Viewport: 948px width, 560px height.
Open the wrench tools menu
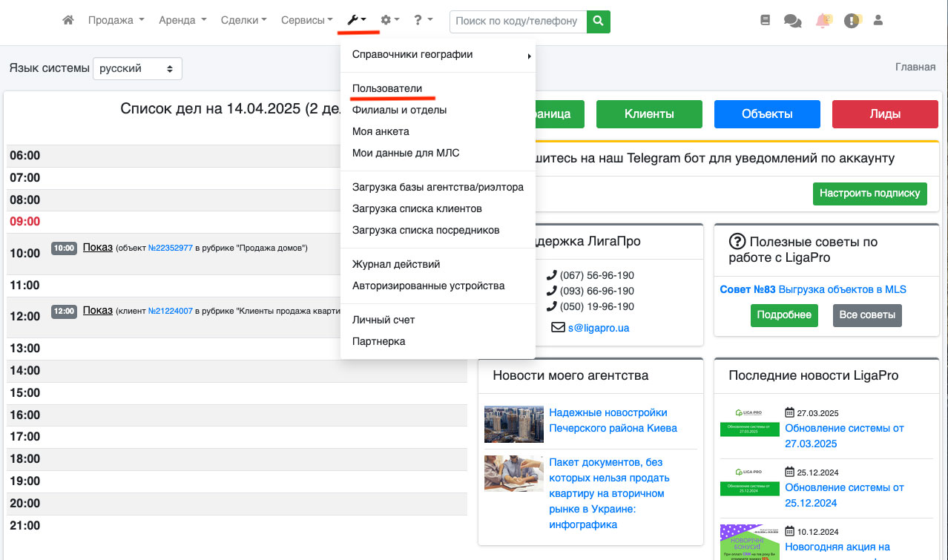[x=356, y=21]
